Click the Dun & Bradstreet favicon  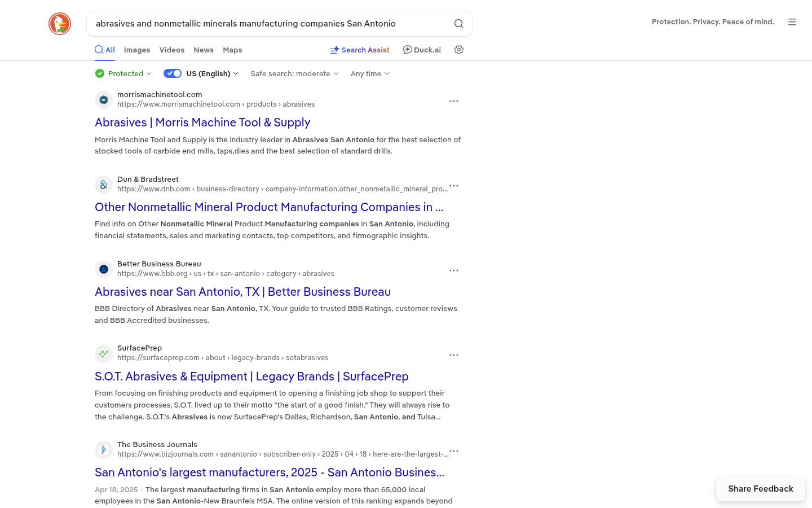(104, 185)
